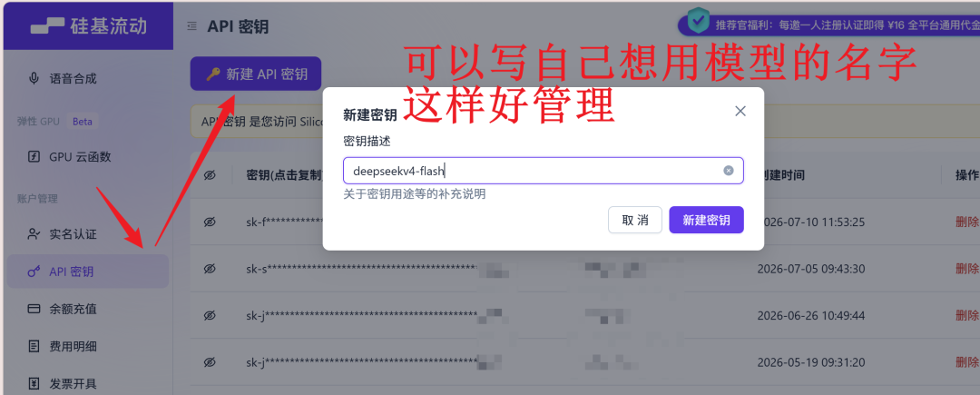Click the microphone icon for 语音合成
The width and height of the screenshot is (980, 395).
point(34,79)
